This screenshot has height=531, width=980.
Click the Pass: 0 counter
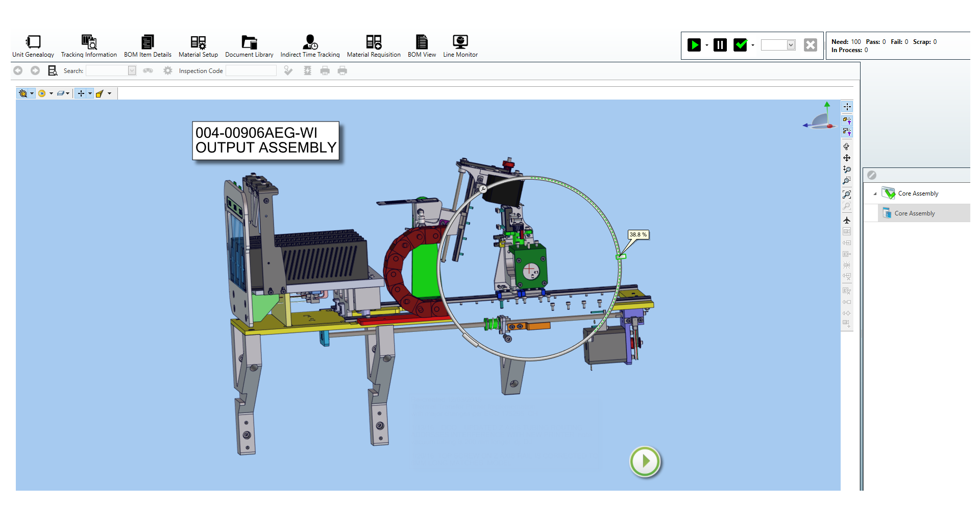click(876, 42)
